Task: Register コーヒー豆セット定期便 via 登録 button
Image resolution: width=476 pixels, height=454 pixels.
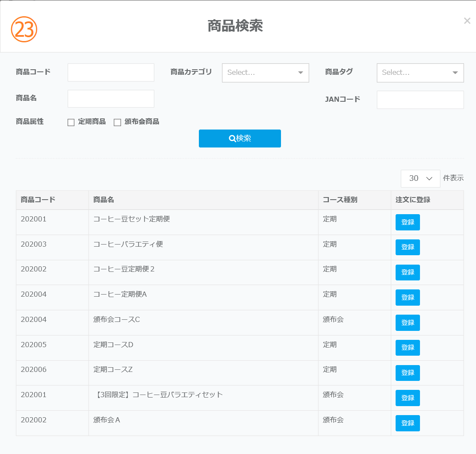Action: (408, 222)
